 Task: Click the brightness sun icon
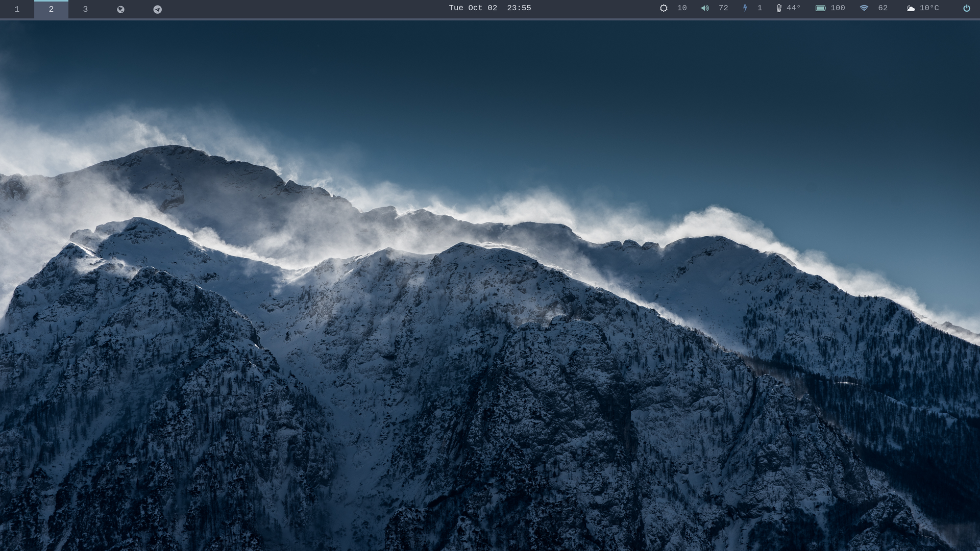[664, 8]
